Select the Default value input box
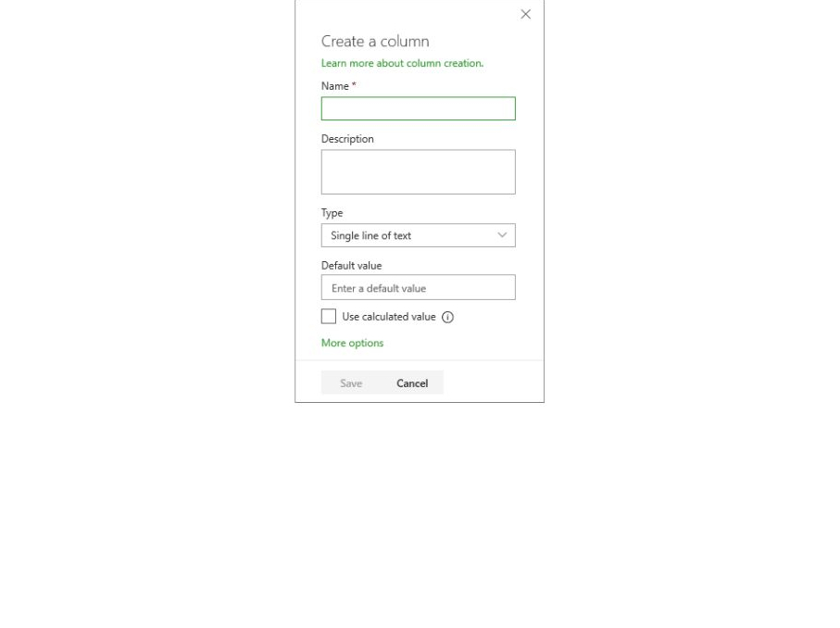Screen dimensions: 840x628 click(419, 288)
